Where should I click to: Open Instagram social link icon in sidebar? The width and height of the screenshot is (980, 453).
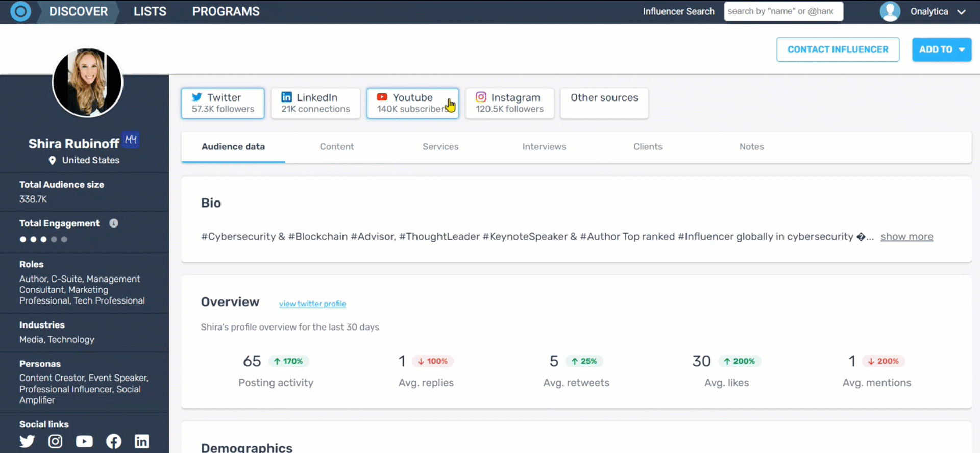55,441
